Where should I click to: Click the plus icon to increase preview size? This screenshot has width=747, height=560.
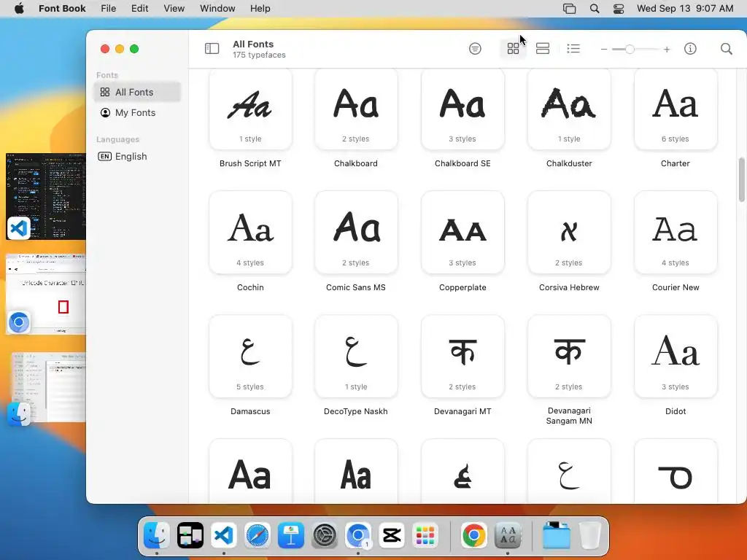[667, 49]
